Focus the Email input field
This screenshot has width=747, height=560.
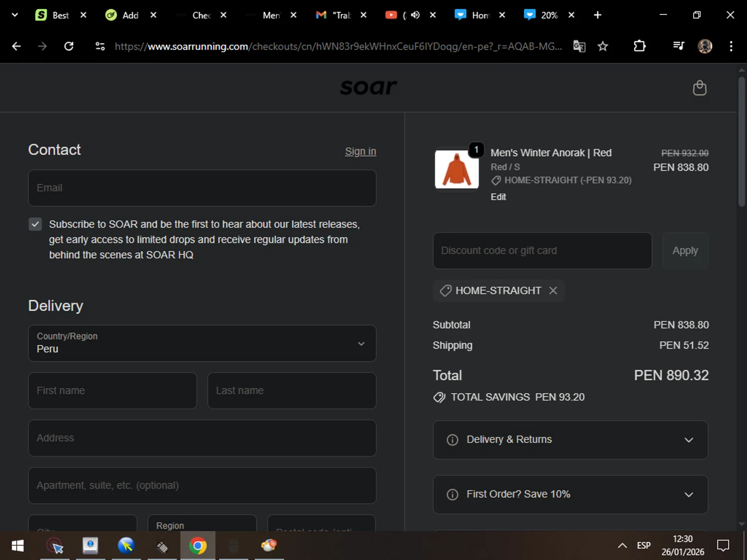[202, 188]
